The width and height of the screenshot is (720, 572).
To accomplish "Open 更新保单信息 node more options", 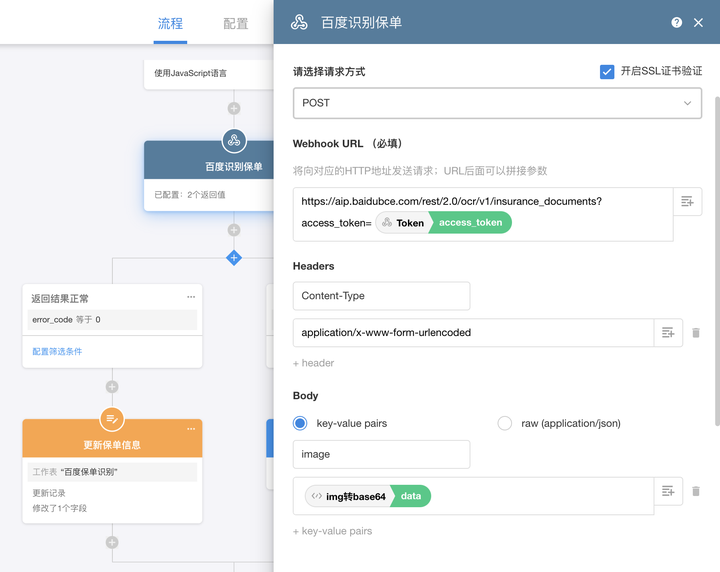I will click(191, 429).
